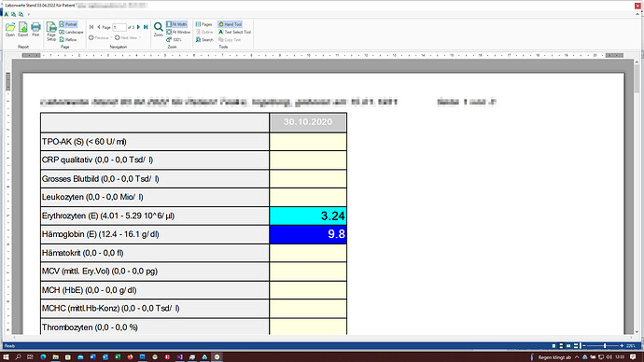Image resolution: width=644 pixels, height=362 pixels.
Task: Activate the Text Select Tool
Action: pyautogui.click(x=234, y=32)
